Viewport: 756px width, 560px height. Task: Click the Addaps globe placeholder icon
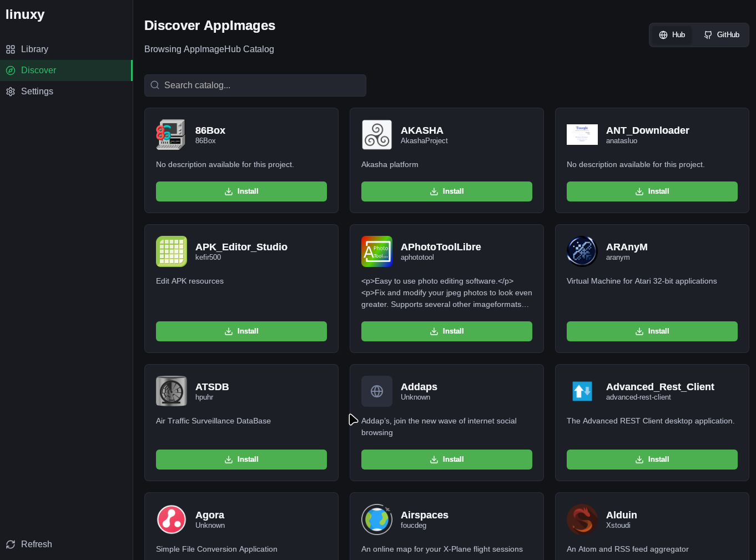[x=377, y=391]
